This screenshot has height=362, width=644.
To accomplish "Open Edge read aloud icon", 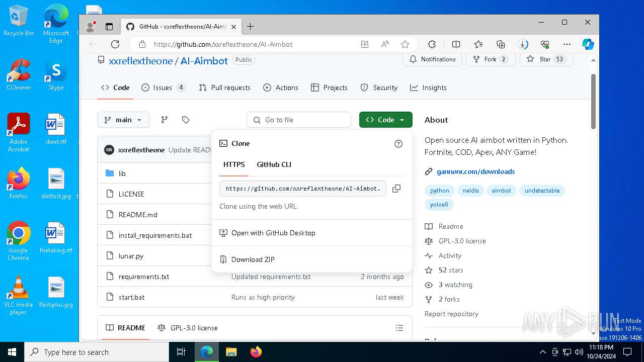I will [385, 44].
